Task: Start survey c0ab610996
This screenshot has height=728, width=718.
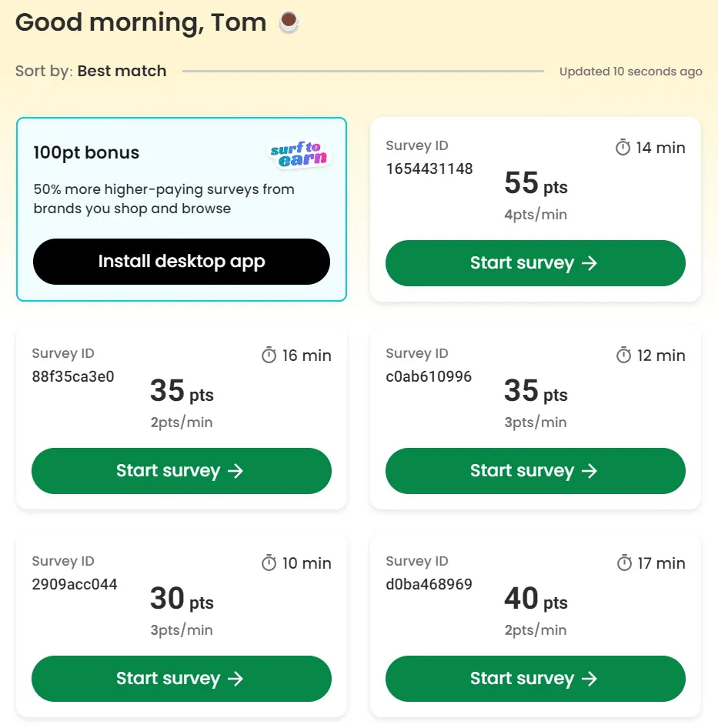Action: tap(535, 471)
